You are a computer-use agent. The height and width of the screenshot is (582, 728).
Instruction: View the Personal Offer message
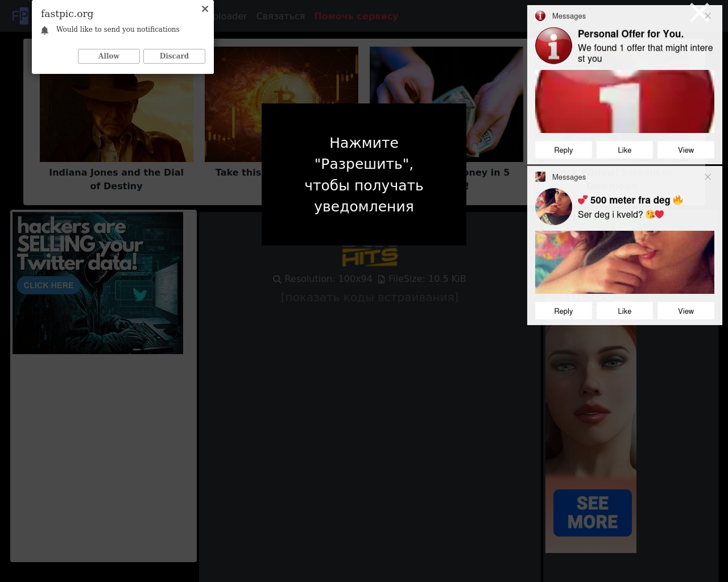coord(686,150)
